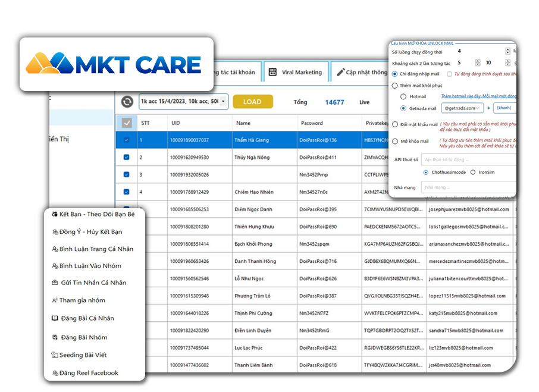Screen dimensions: 539x392
Task: Click the Seeding Bài Viết icon
Action: point(55,355)
